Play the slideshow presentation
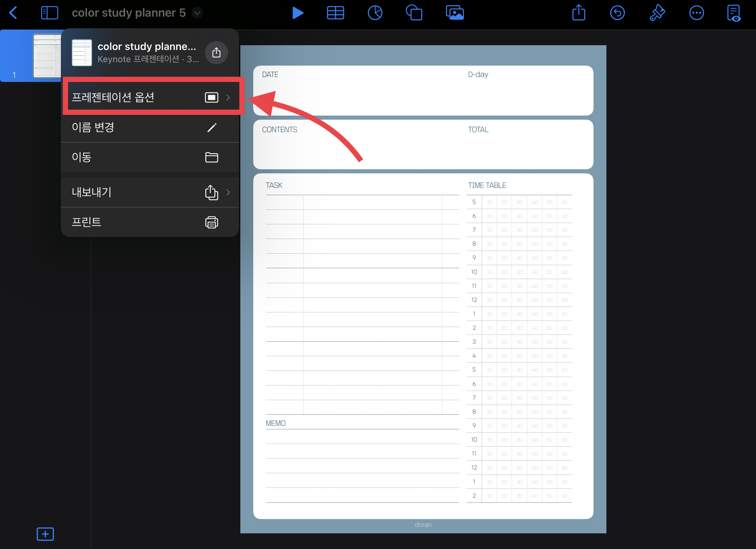The image size is (756, 549). click(x=297, y=13)
